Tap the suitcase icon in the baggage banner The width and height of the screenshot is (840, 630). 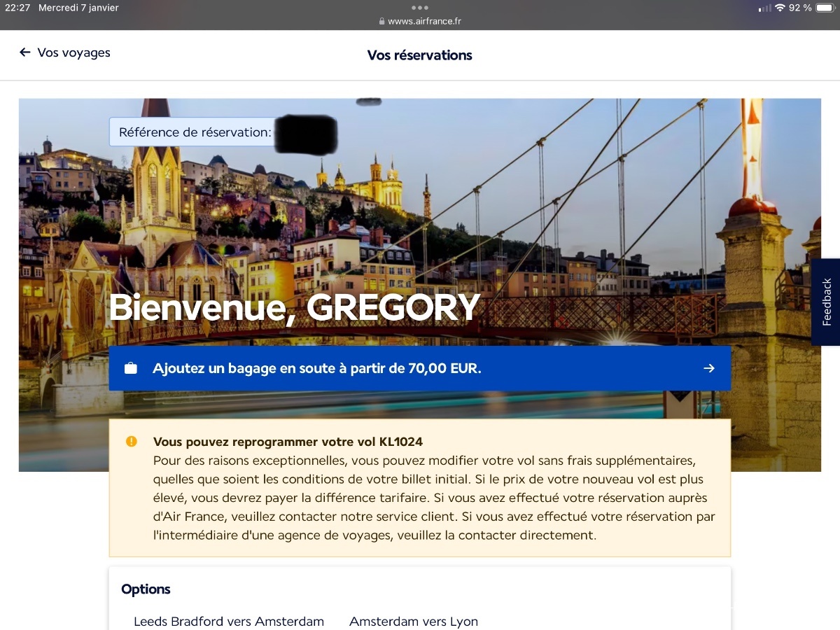(131, 368)
